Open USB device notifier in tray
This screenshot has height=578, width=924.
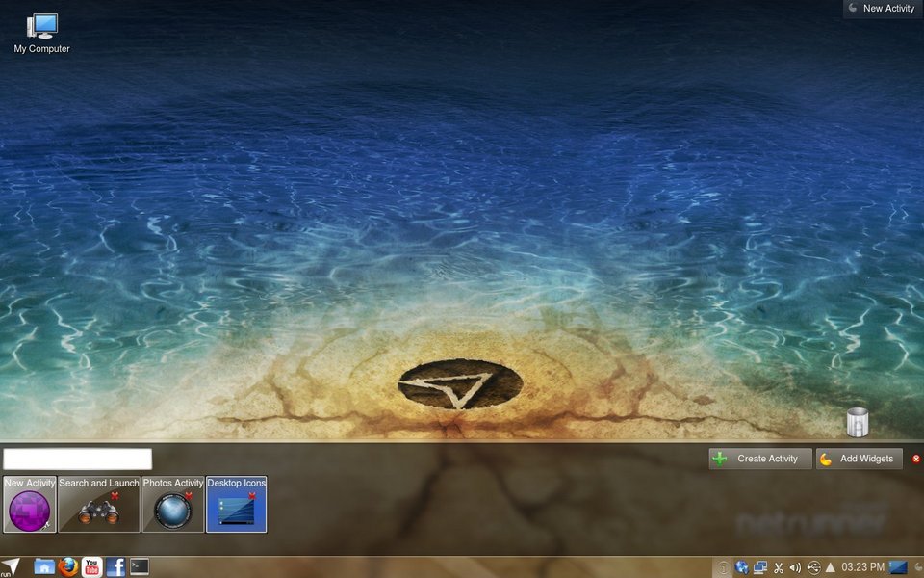pos(813,567)
